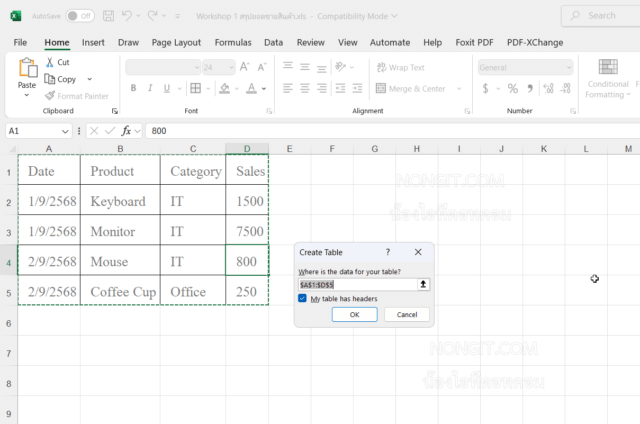Toggle Bold formatting
Screen dimensions: 640x424
click(x=133, y=88)
